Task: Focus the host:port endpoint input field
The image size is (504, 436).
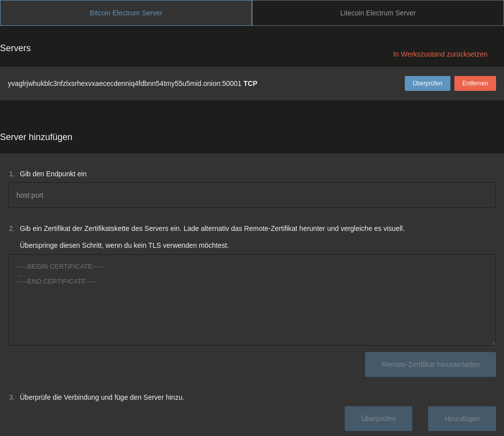Action: (x=252, y=195)
